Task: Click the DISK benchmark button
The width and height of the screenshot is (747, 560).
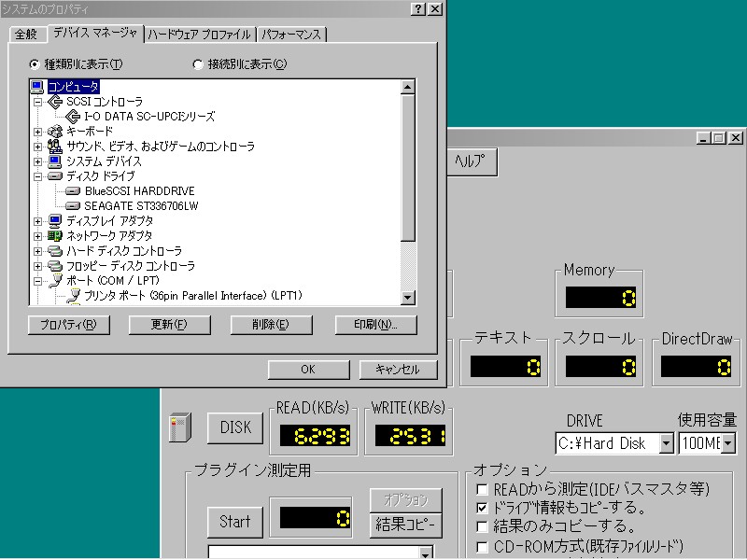Action: tap(235, 427)
